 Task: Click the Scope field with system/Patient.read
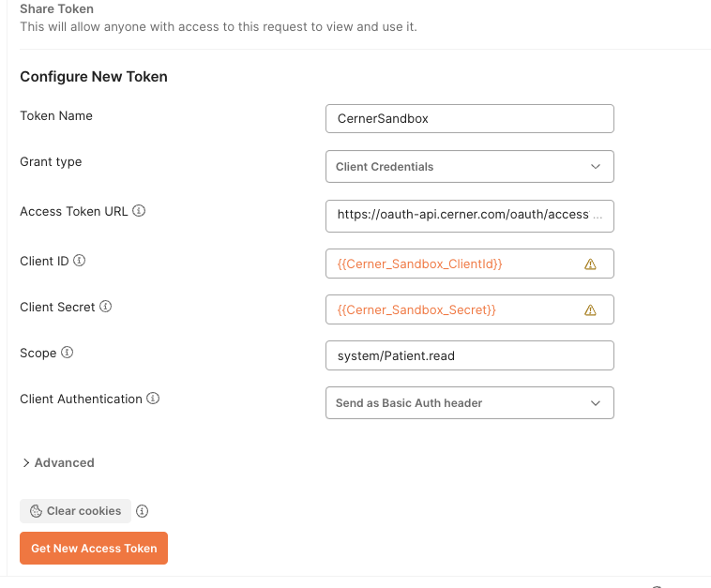tap(469, 355)
